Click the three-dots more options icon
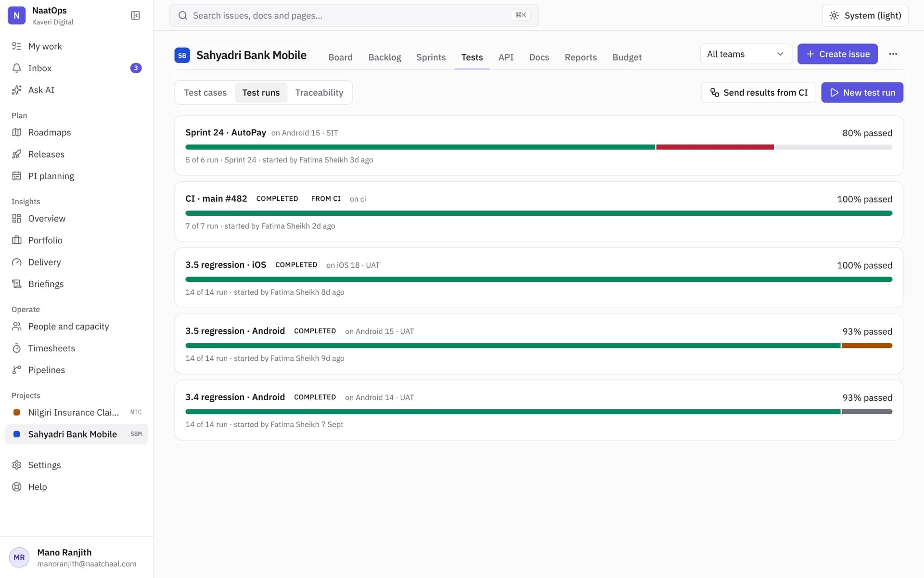This screenshot has width=924, height=578. [893, 54]
